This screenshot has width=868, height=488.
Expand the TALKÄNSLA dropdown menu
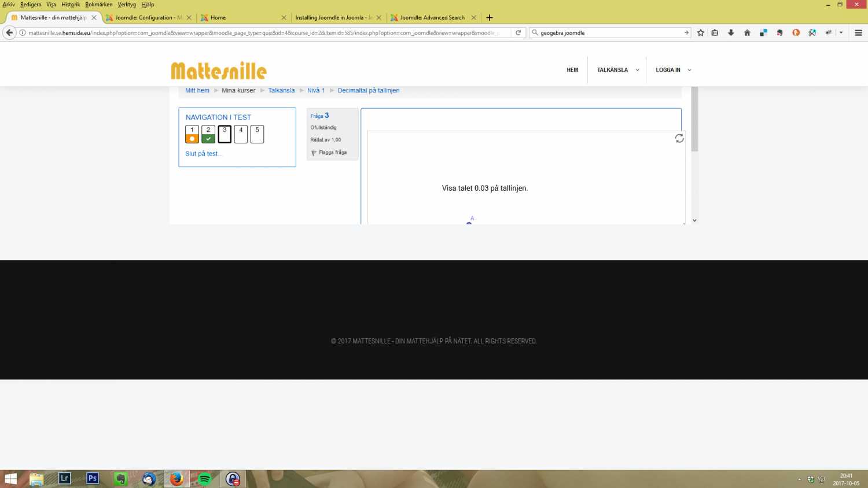617,70
